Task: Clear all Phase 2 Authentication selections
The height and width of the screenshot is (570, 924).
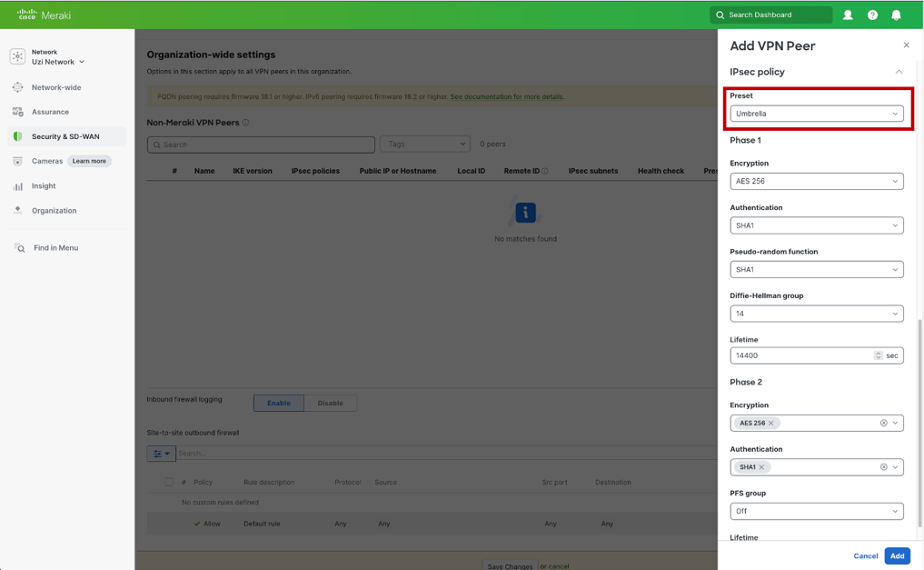Action: pos(883,467)
